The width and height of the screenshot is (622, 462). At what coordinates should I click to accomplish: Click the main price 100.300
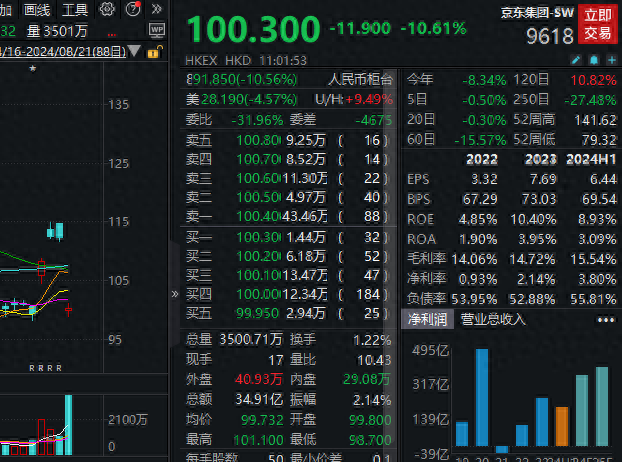253,29
